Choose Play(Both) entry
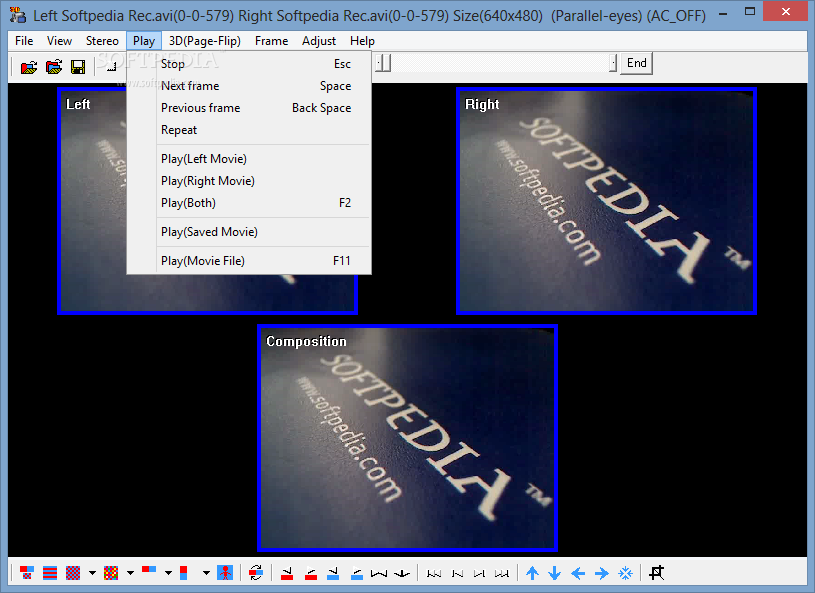Viewport: 815px width, 593px height. pos(249,203)
